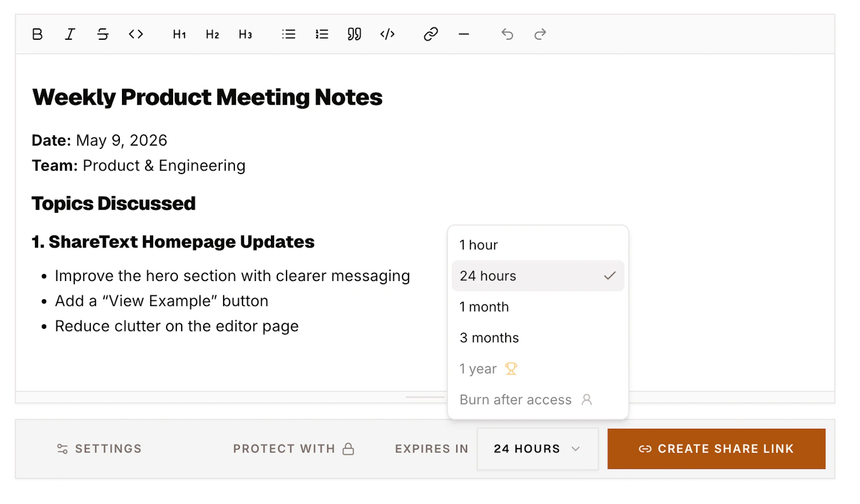The height and width of the screenshot is (504, 860).
Task: Click the Topics Discussed heading
Action: (113, 204)
